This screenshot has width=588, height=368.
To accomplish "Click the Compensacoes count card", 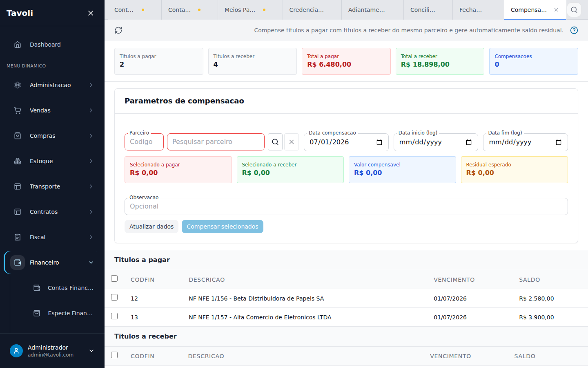I will pos(534,61).
